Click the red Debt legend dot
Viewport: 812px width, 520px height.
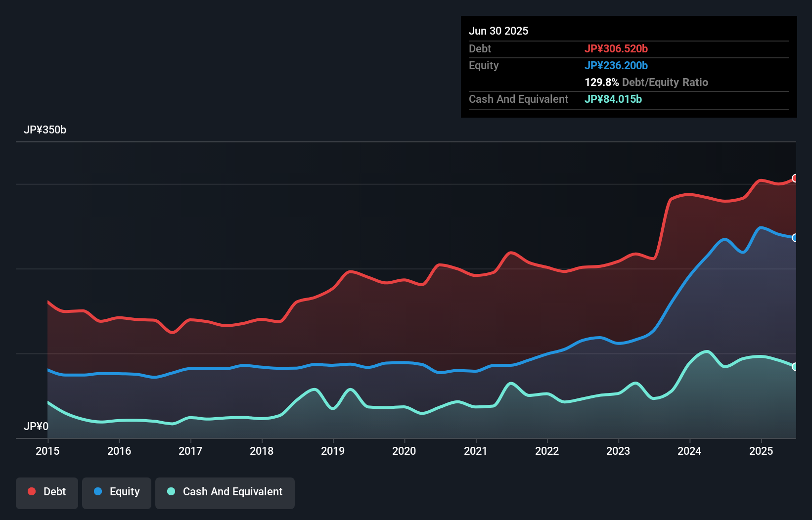pos(32,491)
